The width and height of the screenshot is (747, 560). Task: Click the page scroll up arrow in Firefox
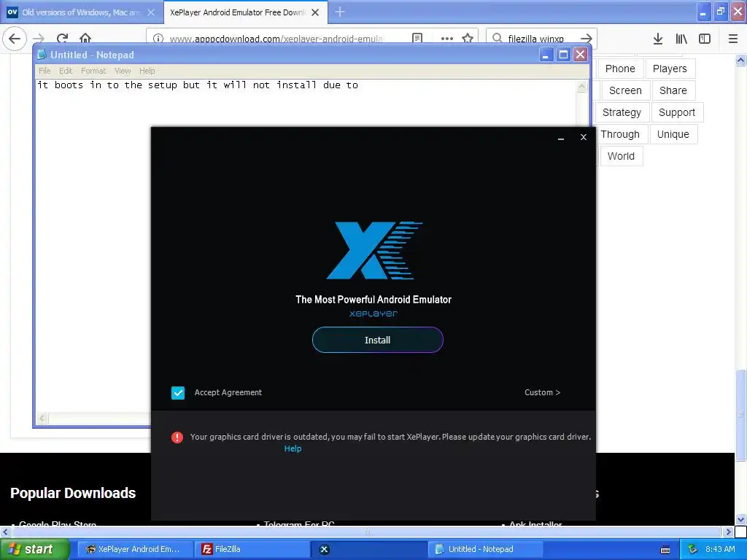pyautogui.click(x=740, y=60)
